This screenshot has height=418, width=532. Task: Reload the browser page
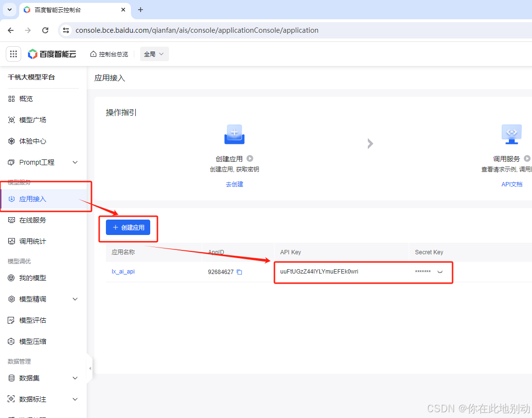45,30
